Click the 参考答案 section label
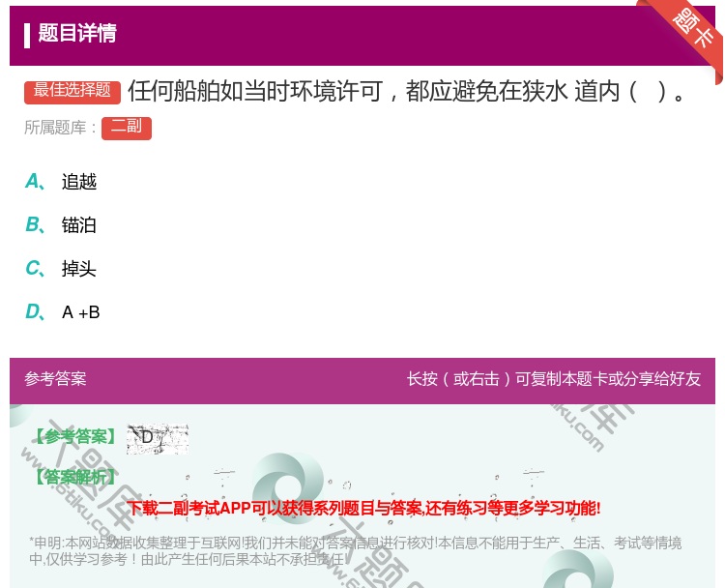Image resolution: width=725 pixels, height=588 pixels. (55, 378)
